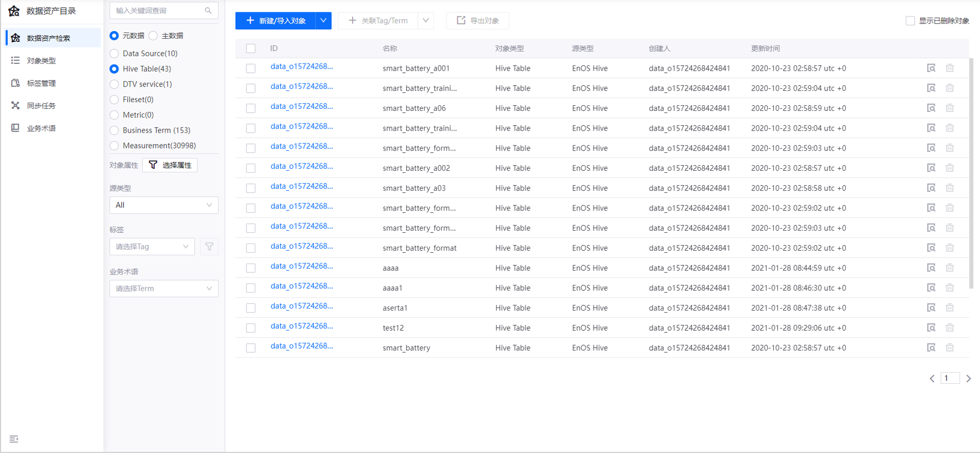Open the 请选择Term dropdown
This screenshot has height=453, width=980.
[164, 288]
